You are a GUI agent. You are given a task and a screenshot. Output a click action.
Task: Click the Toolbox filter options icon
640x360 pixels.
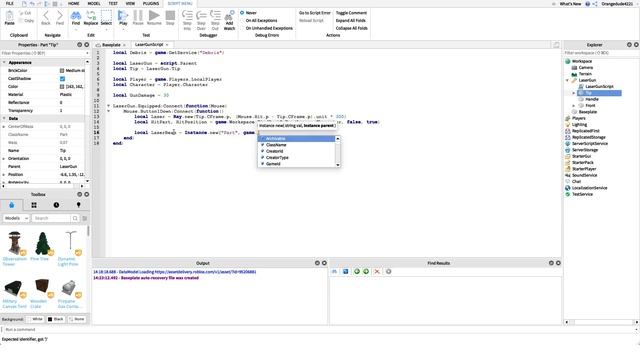click(84, 218)
